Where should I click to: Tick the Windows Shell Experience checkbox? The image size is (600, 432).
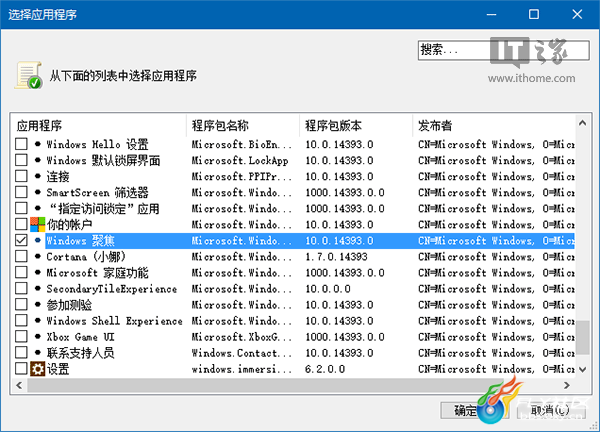tap(21, 321)
